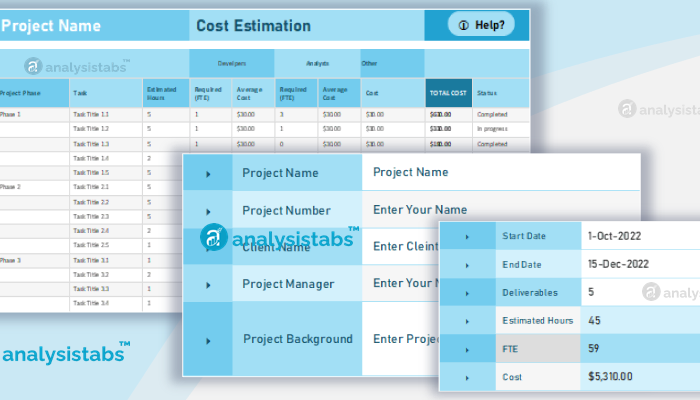Expand the Estimated Hours row arrow
The image size is (700, 400).
[466, 321]
